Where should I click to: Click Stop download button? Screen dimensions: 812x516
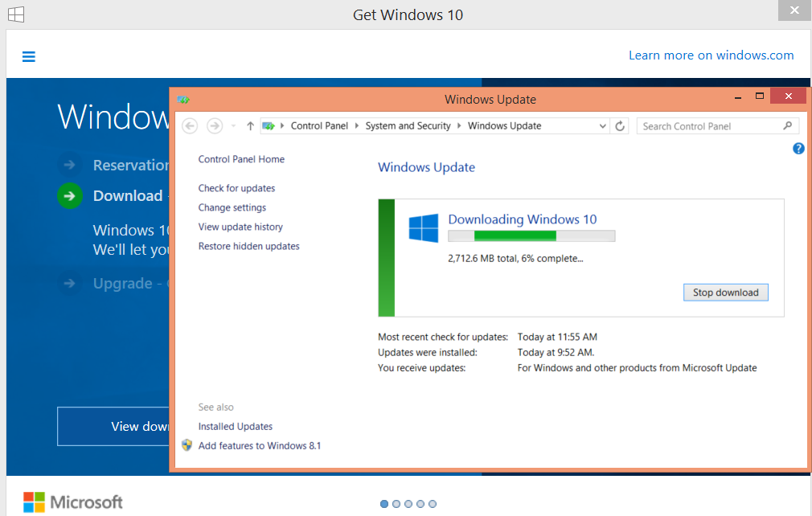coord(725,293)
